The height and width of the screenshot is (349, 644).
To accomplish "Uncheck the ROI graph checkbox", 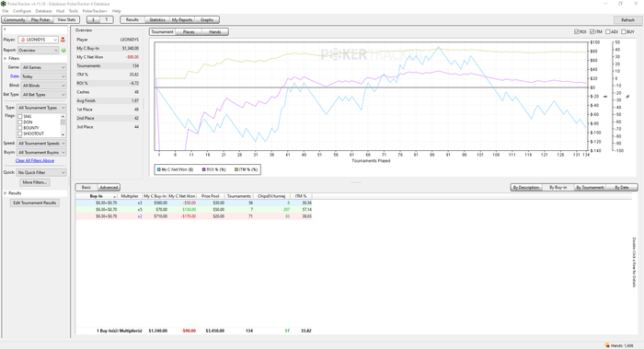I will point(577,31).
